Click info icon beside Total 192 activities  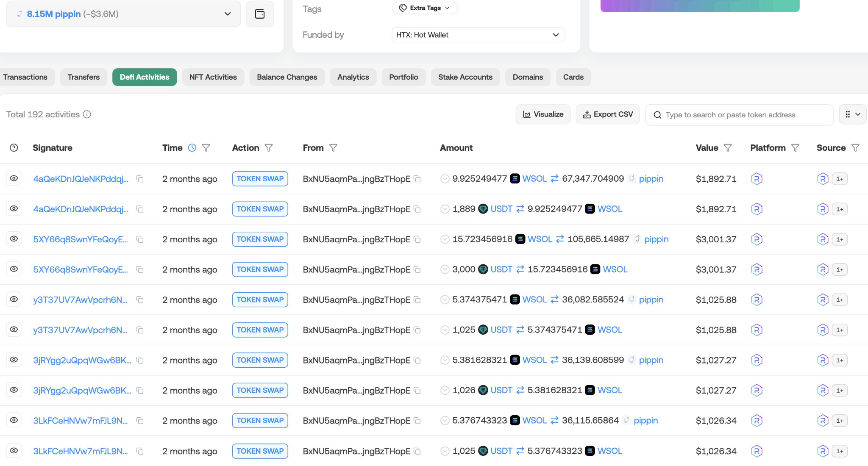pos(87,114)
